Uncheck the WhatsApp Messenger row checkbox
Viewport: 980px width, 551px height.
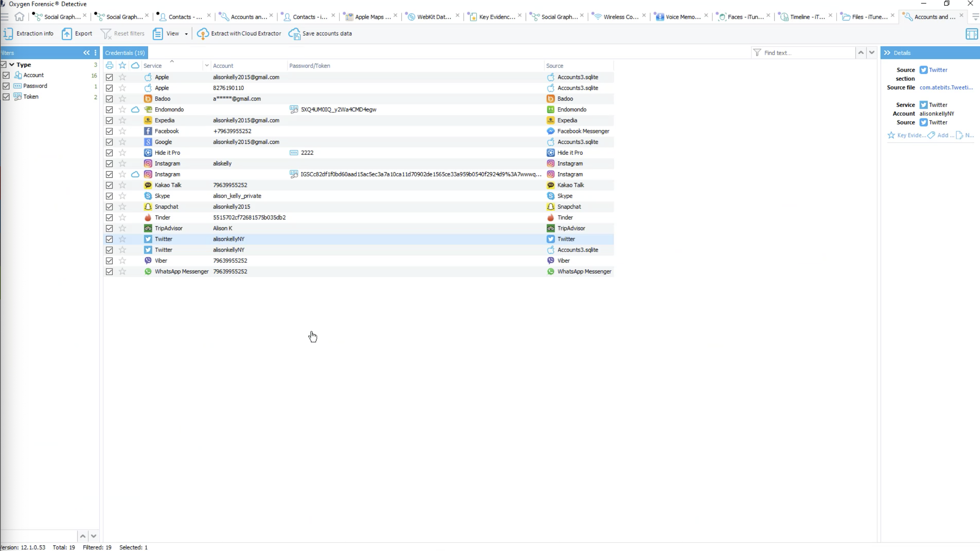(x=109, y=271)
